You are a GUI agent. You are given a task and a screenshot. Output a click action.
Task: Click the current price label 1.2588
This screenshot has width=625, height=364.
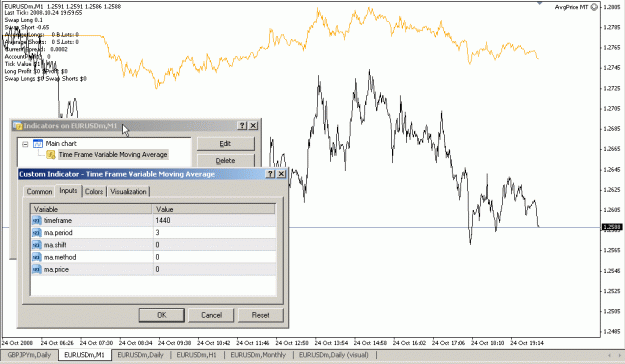click(x=612, y=227)
